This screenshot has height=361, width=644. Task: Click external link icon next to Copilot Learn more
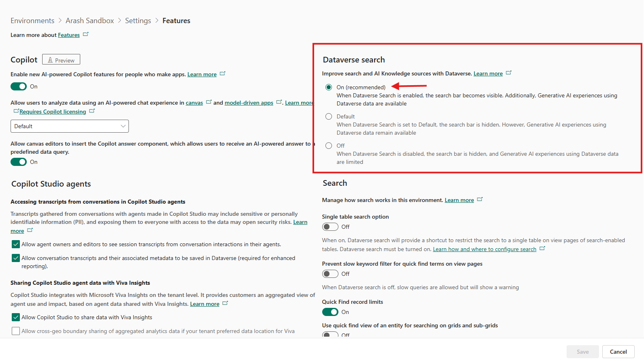(x=223, y=74)
